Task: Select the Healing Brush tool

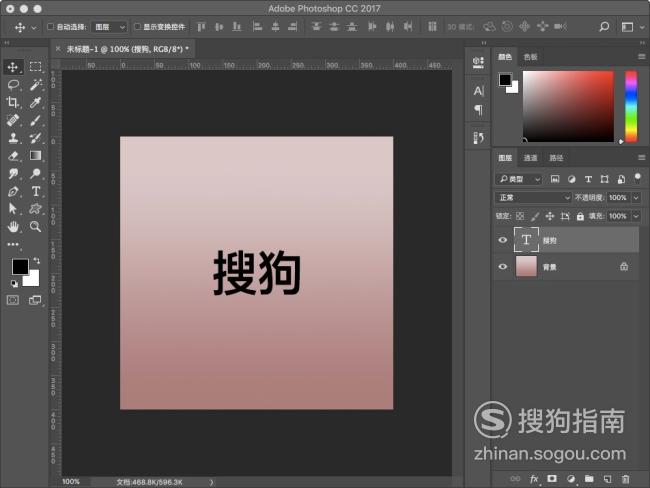Action: pyautogui.click(x=13, y=120)
